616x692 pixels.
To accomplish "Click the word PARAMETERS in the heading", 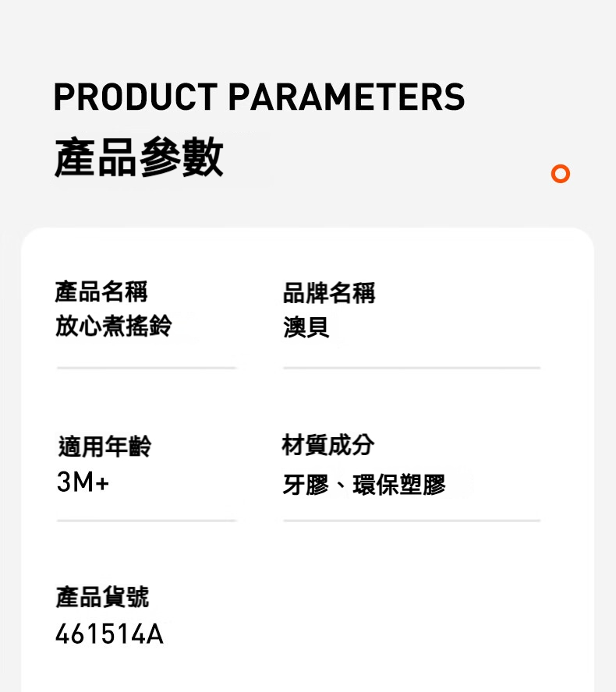I will [347, 97].
